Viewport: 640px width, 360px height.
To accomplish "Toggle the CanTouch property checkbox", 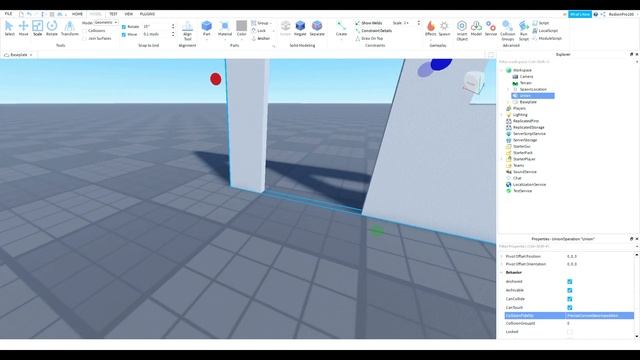I will pyautogui.click(x=570, y=308).
